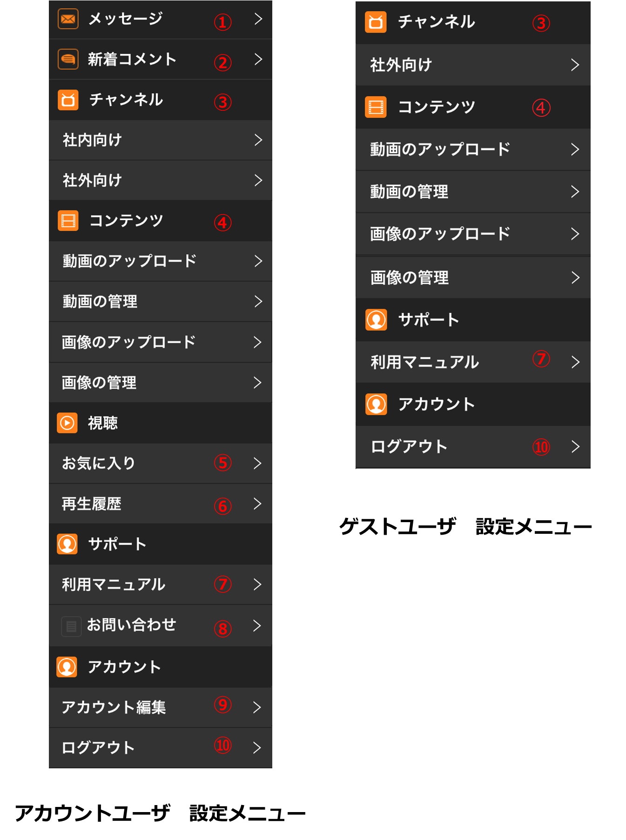Click the TV チャンネル icon in guest user menu
The width and height of the screenshot is (626, 840).
pos(376,22)
